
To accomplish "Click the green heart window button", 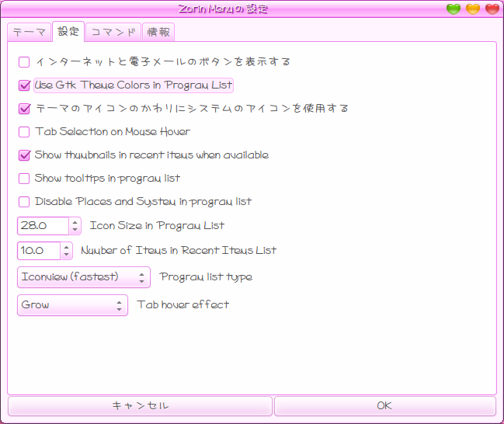I will click(454, 9).
